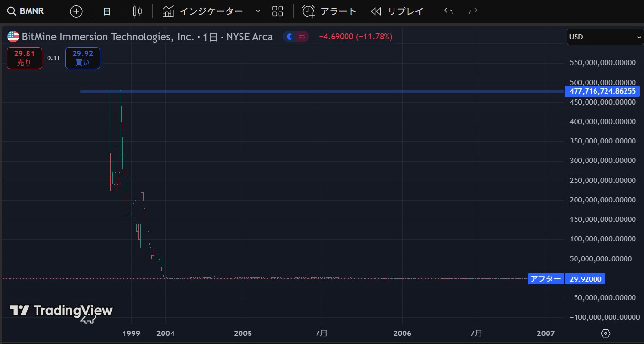The height and width of the screenshot is (344, 644).
Task: Click the 0.11 spread value
Action: point(53,58)
